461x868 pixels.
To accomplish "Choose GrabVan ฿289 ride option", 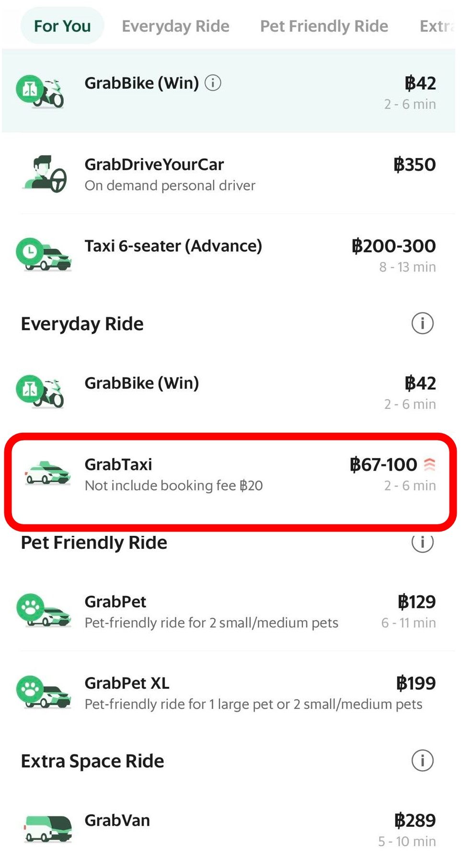I will point(230,829).
